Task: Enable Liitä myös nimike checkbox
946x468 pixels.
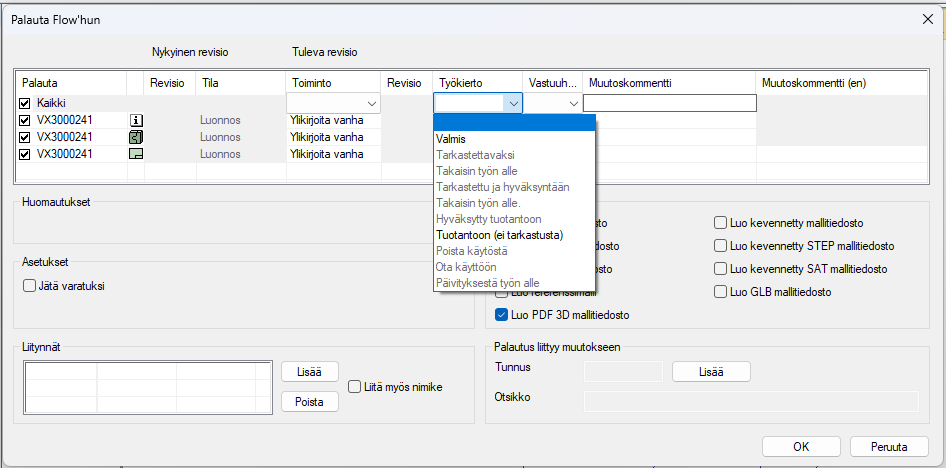Action: tap(354, 386)
